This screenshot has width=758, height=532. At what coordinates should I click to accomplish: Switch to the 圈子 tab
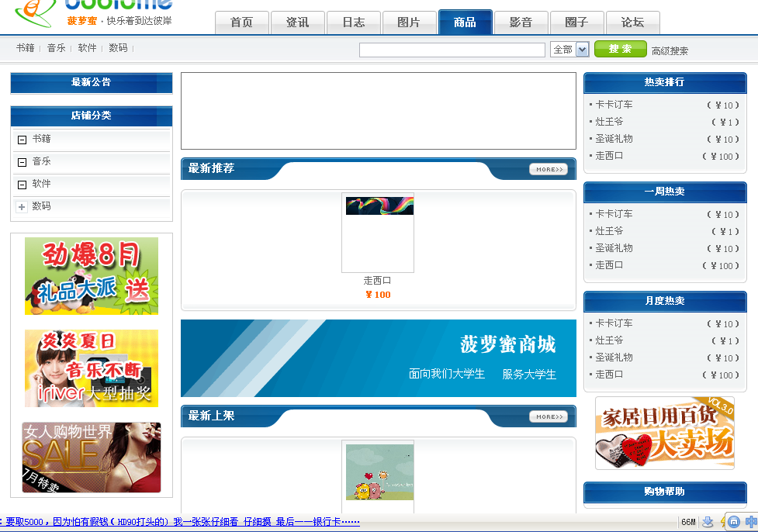click(x=576, y=22)
